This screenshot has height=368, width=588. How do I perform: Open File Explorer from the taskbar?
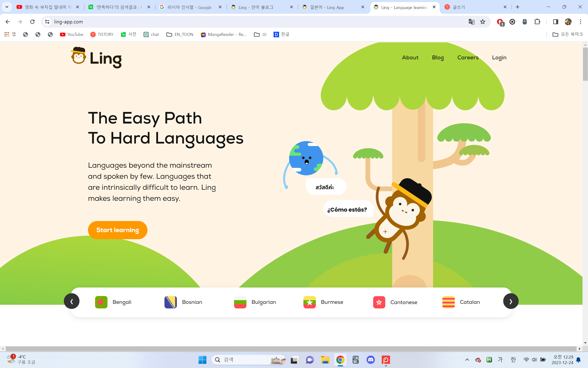pyautogui.click(x=325, y=359)
